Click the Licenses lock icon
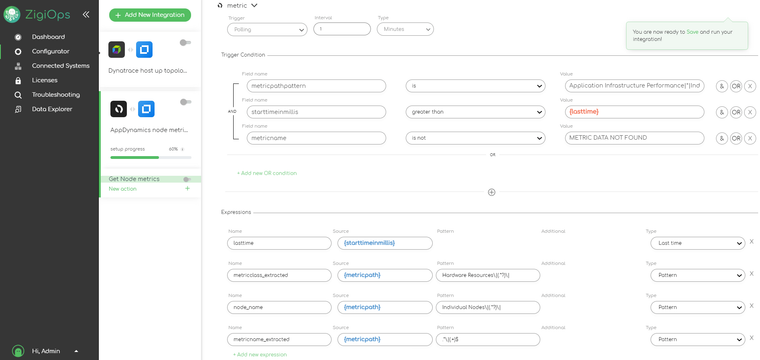Screen dimensions: 760x360 pyautogui.click(x=18, y=80)
